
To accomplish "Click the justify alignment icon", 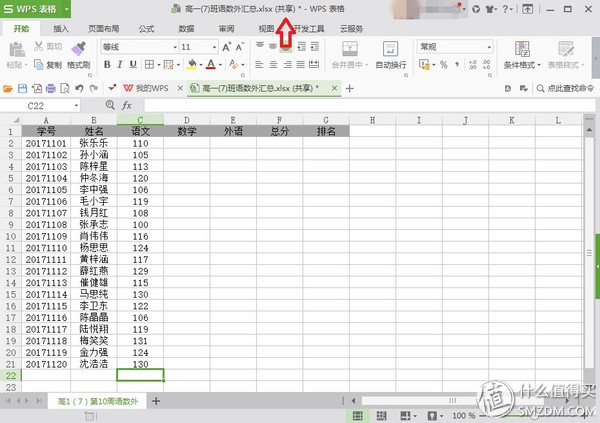I will pyautogui.click(x=301, y=65).
